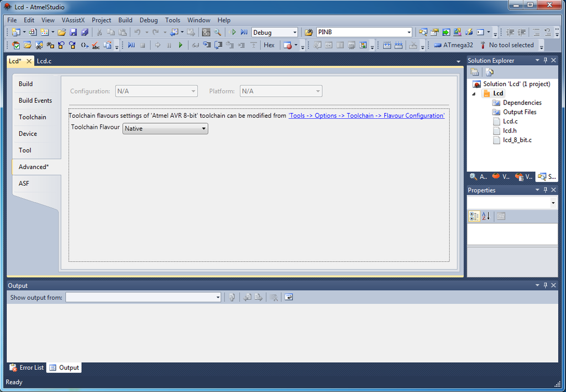Click the Stop Debugging square icon

[x=143, y=45]
